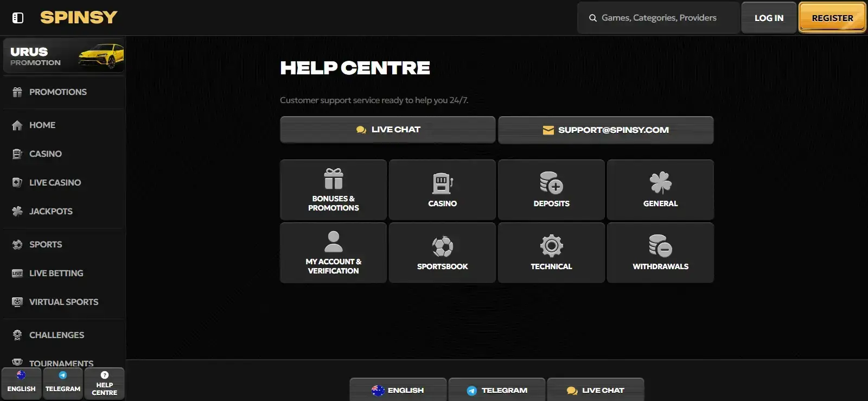Image resolution: width=868 pixels, height=401 pixels.
Task: Open the Technical help category
Action: pyautogui.click(x=552, y=253)
